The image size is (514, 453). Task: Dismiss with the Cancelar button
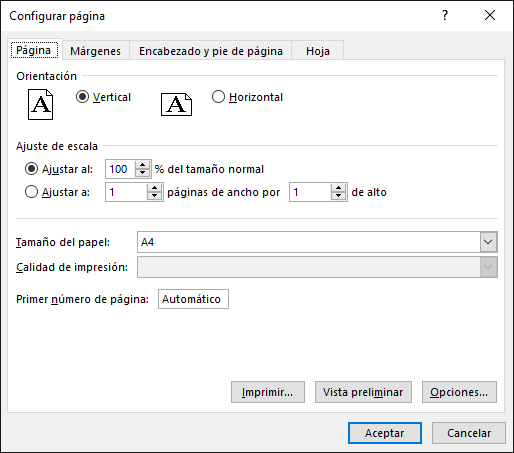469,433
